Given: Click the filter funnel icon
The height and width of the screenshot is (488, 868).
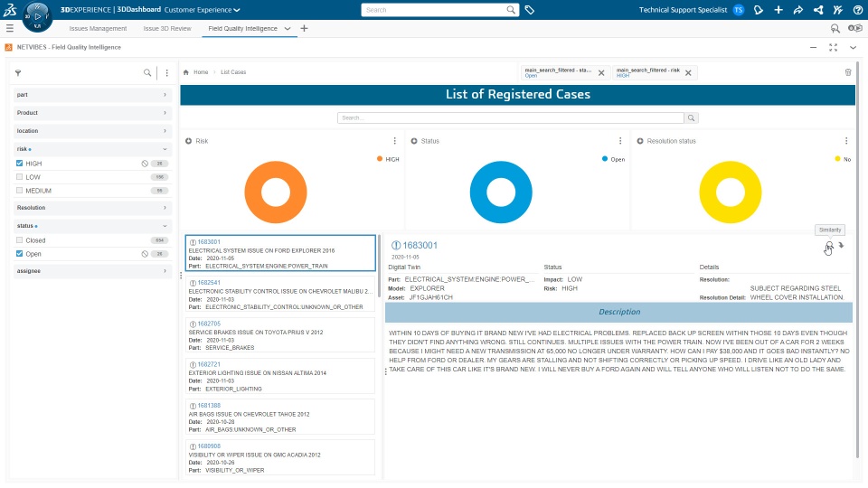Looking at the screenshot, I should pos(18,72).
